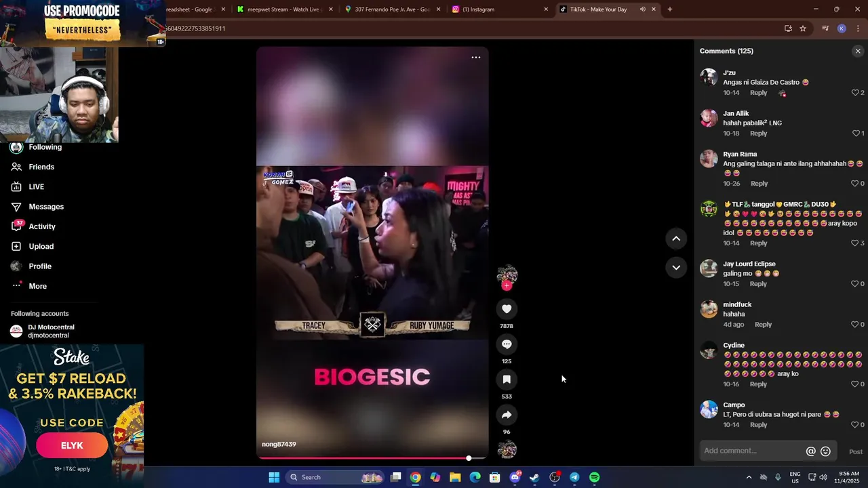Go to next video with down arrow

tap(676, 267)
